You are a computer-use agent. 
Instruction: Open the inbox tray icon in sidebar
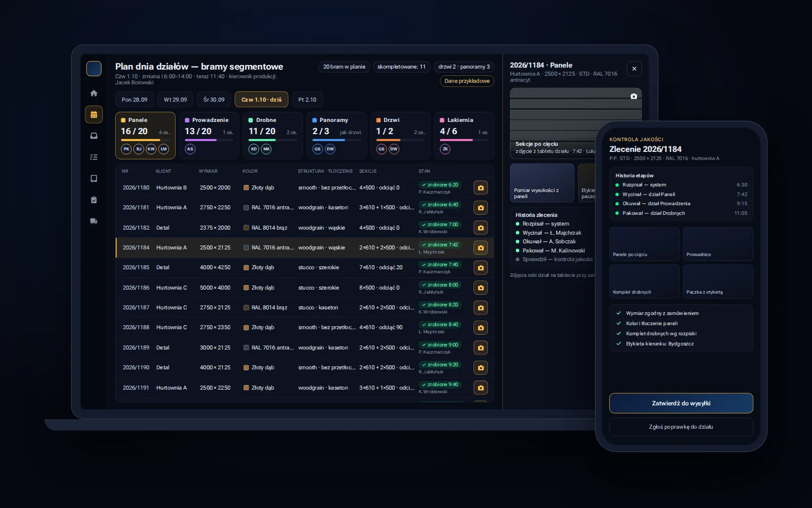coord(94,136)
